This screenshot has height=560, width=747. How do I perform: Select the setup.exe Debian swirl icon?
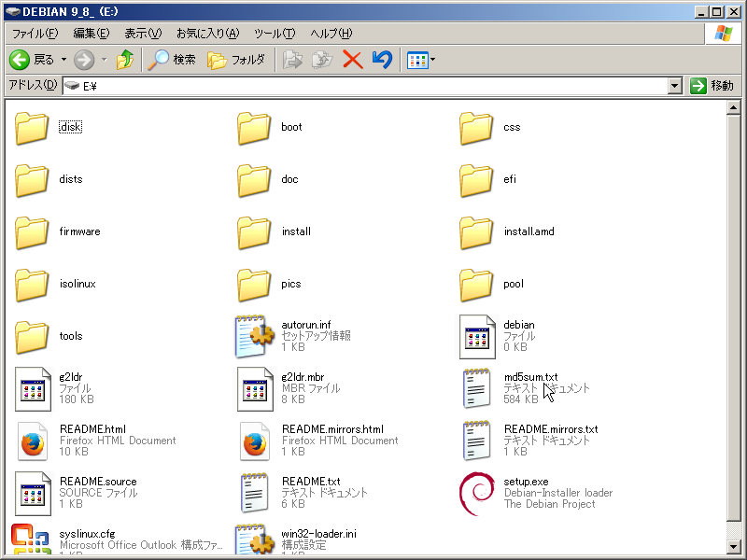click(477, 494)
